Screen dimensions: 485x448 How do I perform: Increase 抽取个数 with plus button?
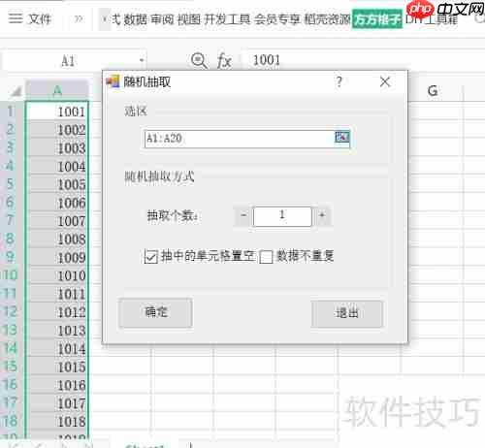[322, 215]
